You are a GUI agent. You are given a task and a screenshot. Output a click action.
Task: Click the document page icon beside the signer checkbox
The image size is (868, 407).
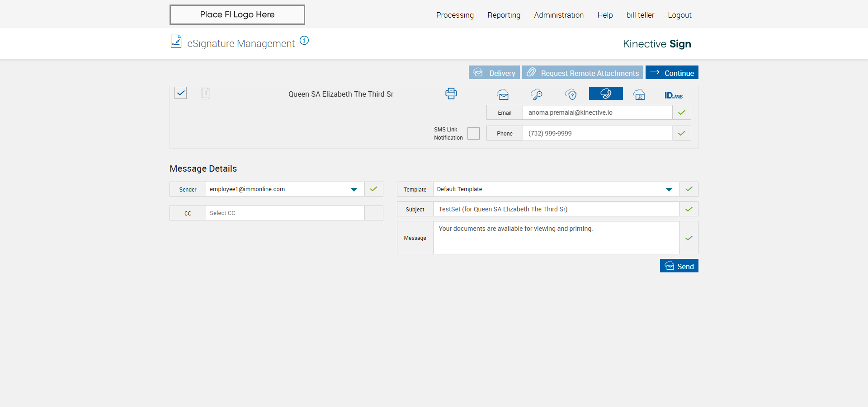205,94
